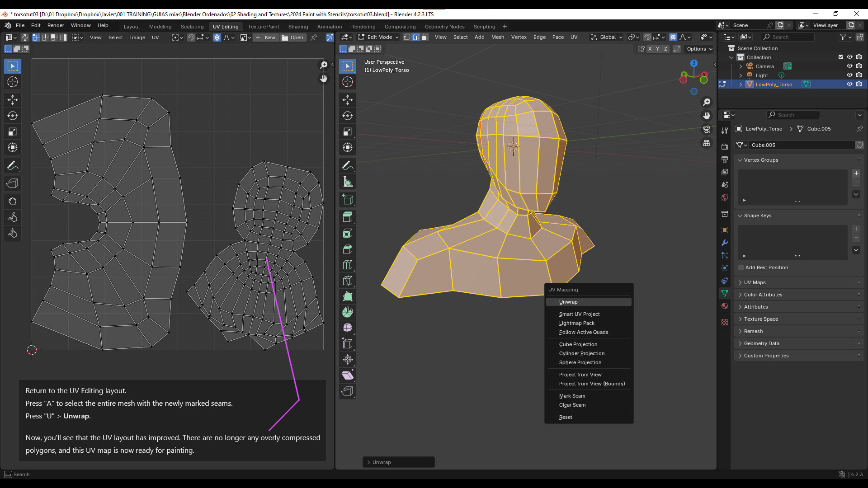868x488 pixels.
Task: Open the Material properties tab
Action: point(725,306)
